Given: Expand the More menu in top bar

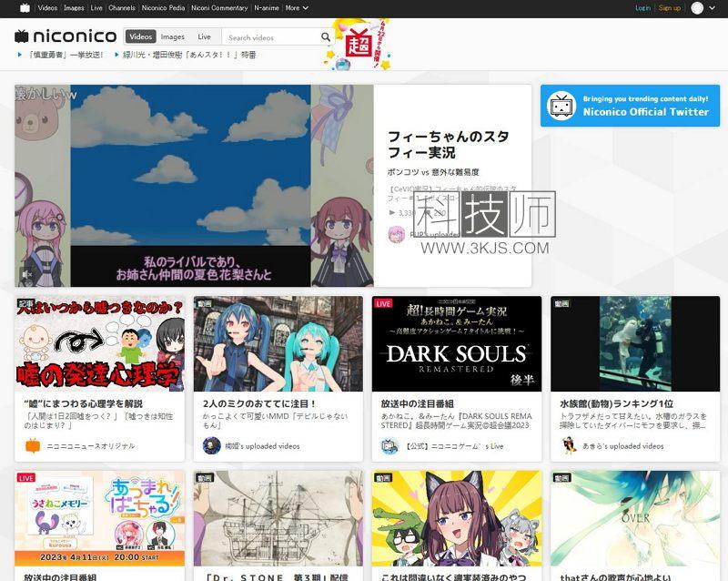Looking at the screenshot, I should coord(297,8).
